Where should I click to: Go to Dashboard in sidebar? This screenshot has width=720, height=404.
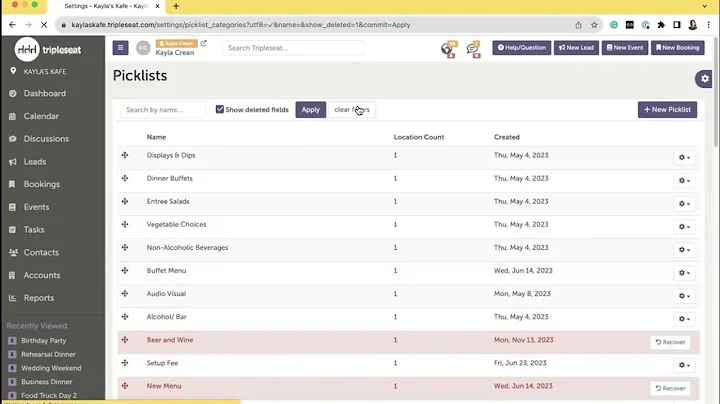click(x=45, y=93)
